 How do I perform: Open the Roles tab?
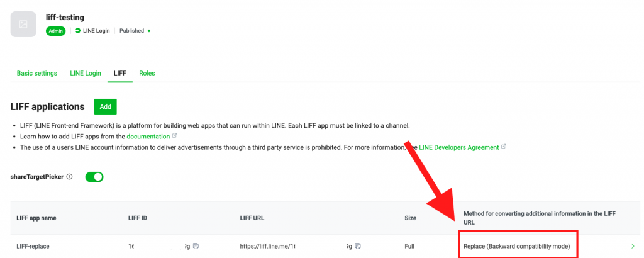[x=147, y=73]
